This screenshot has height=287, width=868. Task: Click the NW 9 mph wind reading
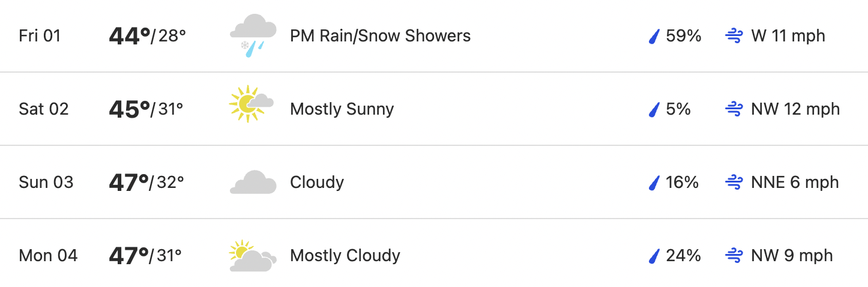coord(792,256)
